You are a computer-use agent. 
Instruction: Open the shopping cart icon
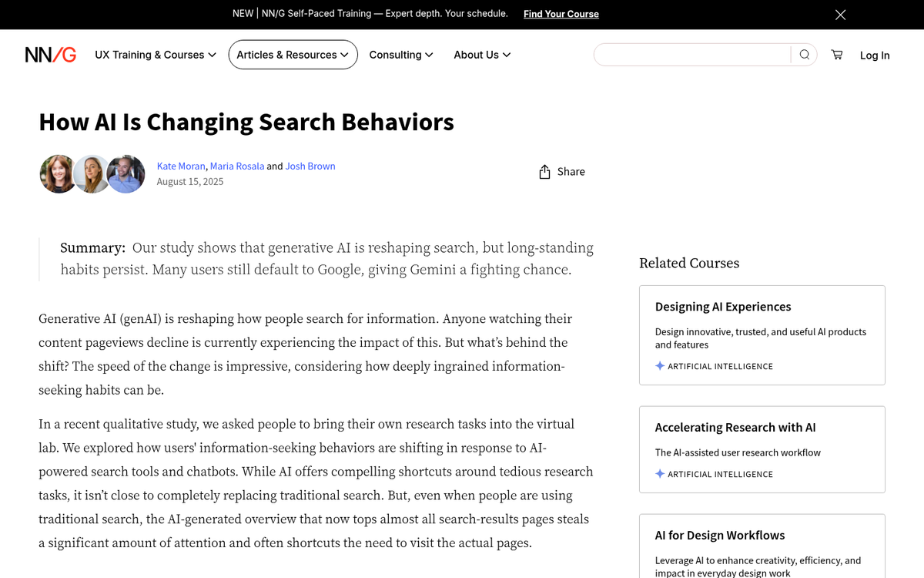click(x=837, y=55)
